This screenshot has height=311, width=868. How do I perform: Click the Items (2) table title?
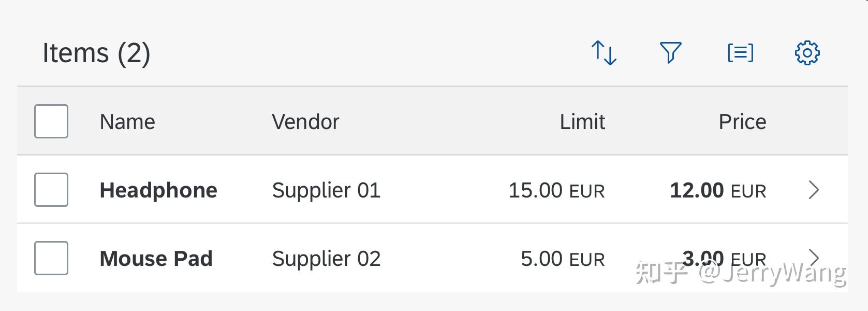point(96,52)
